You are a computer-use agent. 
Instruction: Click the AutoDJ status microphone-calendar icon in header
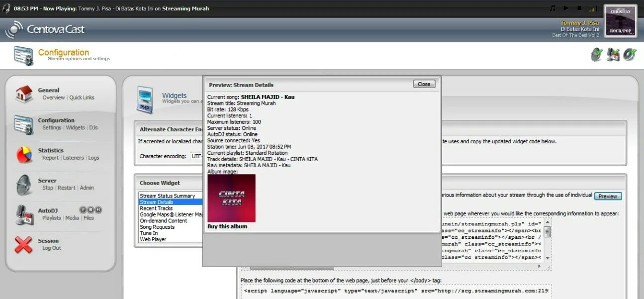[x=613, y=55]
